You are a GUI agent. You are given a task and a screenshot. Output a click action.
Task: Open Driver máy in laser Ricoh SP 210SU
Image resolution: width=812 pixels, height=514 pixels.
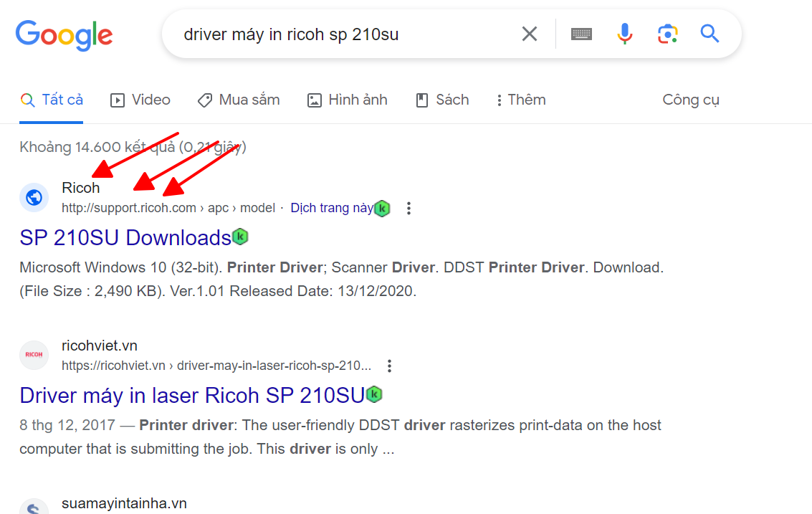coord(192,396)
